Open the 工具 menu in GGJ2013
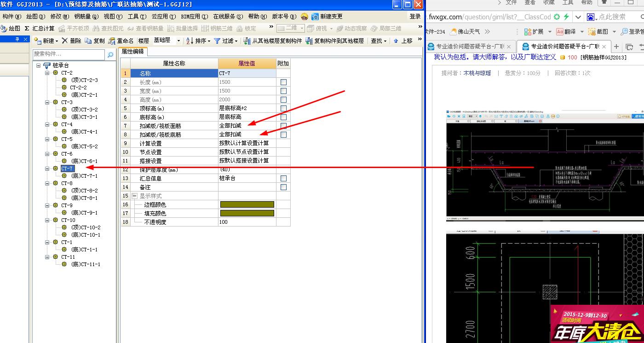644x343 pixels. (x=137, y=16)
